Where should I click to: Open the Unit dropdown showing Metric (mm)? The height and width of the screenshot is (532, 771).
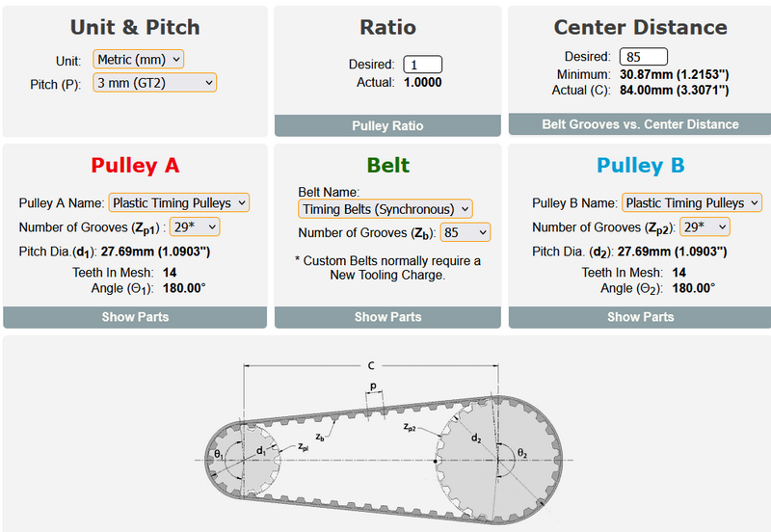[x=138, y=60]
